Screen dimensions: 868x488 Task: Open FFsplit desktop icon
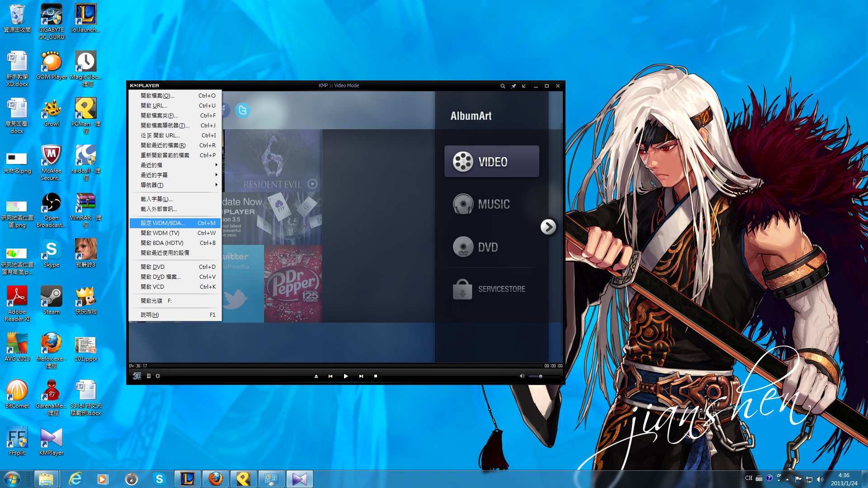(x=17, y=441)
